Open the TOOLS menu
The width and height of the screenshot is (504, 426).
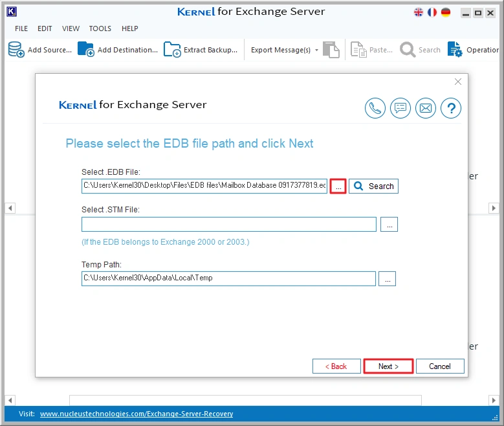(100, 28)
